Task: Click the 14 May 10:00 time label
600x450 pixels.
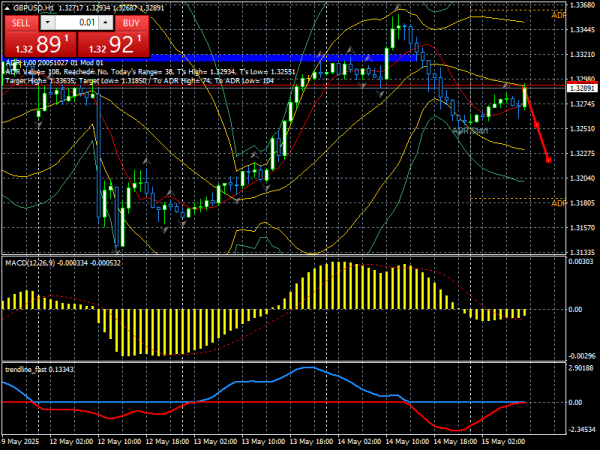Action: [x=408, y=442]
